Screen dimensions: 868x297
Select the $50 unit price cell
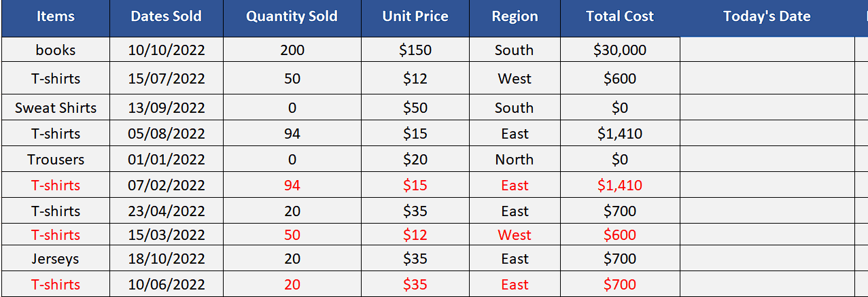pyautogui.click(x=415, y=107)
